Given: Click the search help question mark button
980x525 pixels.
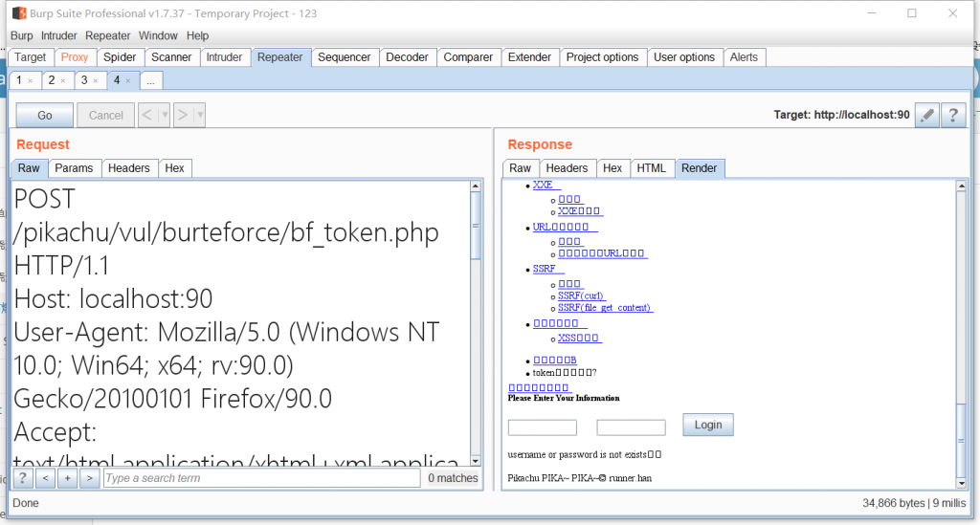Looking at the screenshot, I should pos(23,478).
